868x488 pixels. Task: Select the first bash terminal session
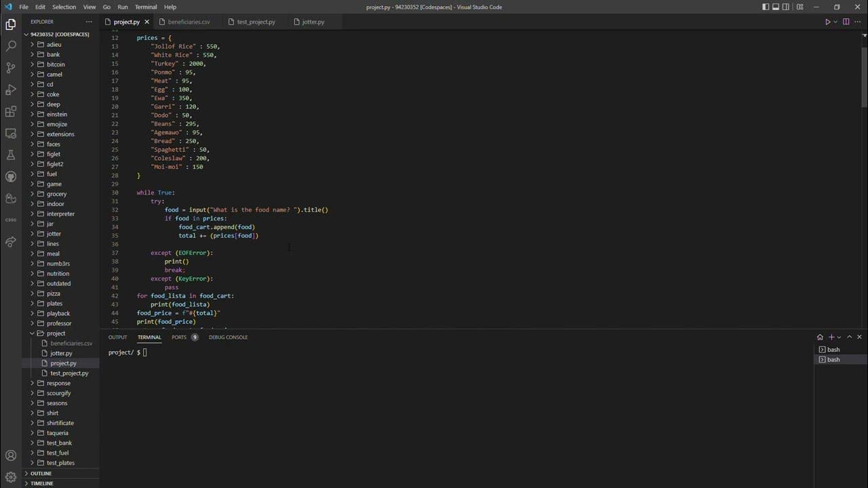(x=833, y=350)
